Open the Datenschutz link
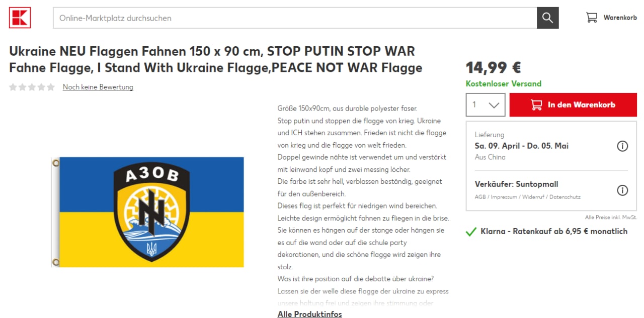 (x=565, y=197)
